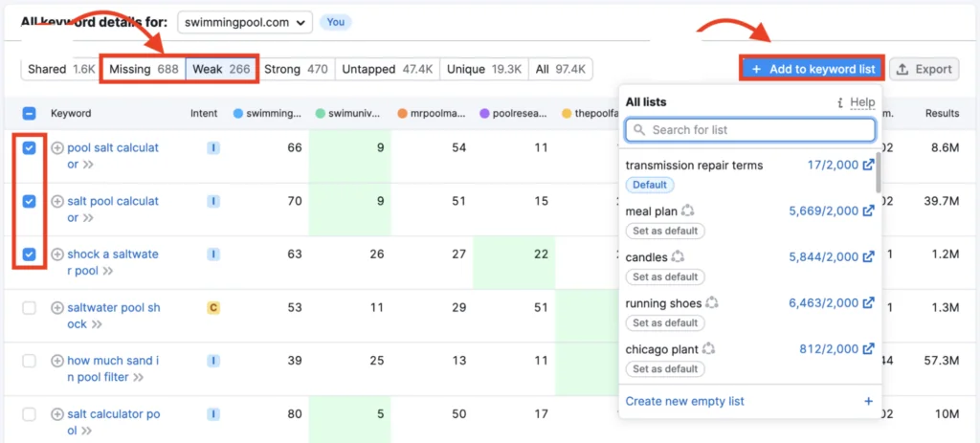This screenshot has width=980, height=443.
Task: Click plus icon next to saltwater pool shock
Action: [x=57, y=307]
